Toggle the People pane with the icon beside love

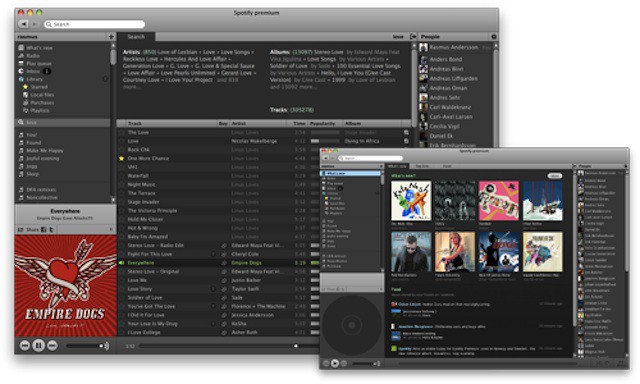click(x=413, y=37)
